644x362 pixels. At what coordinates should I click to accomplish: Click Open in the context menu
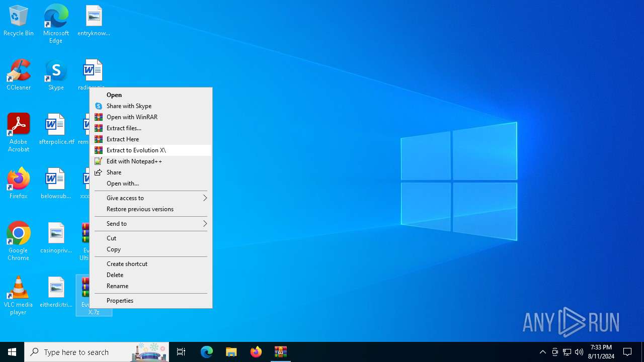point(151,95)
